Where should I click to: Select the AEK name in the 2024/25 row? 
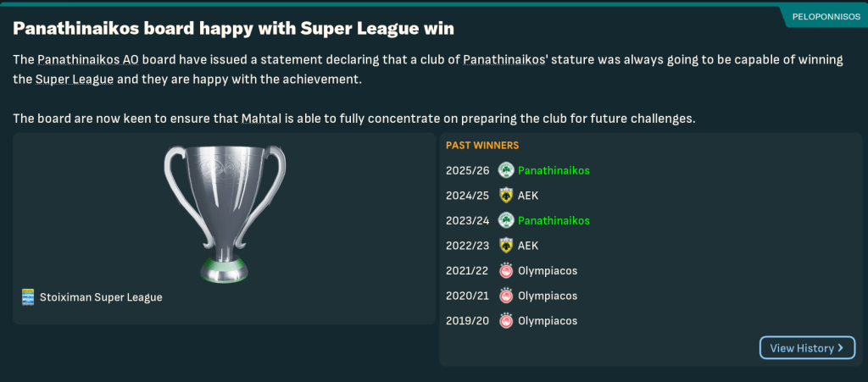[528, 196]
